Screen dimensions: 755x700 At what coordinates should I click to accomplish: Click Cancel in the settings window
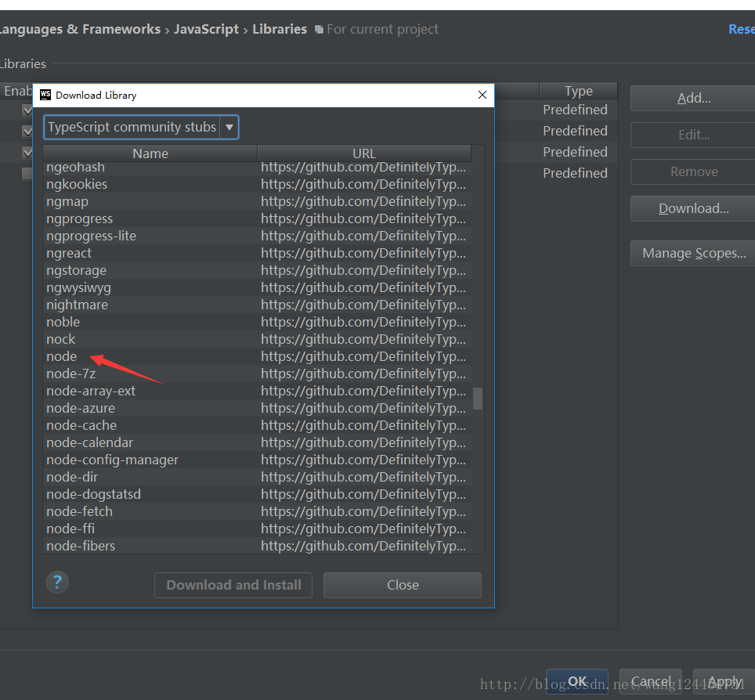651,681
